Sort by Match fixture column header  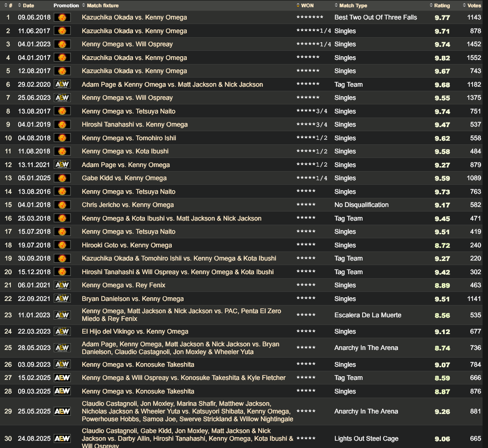(100, 5)
